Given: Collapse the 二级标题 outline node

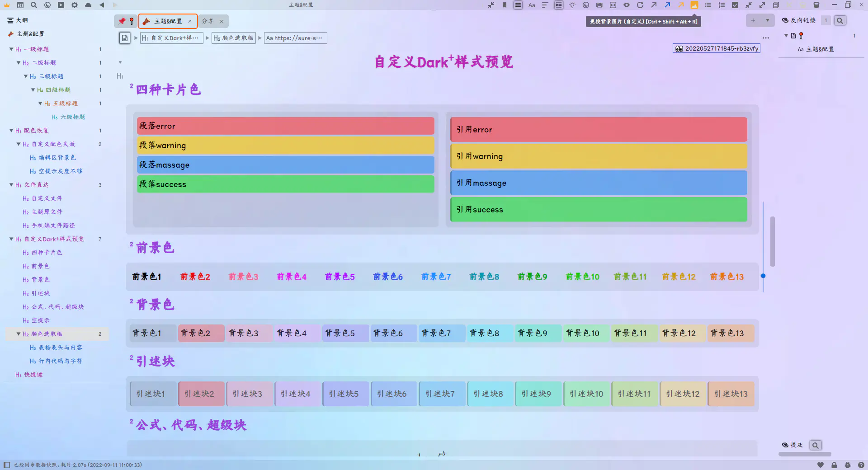Looking at the screenshot, I should 19,63.
